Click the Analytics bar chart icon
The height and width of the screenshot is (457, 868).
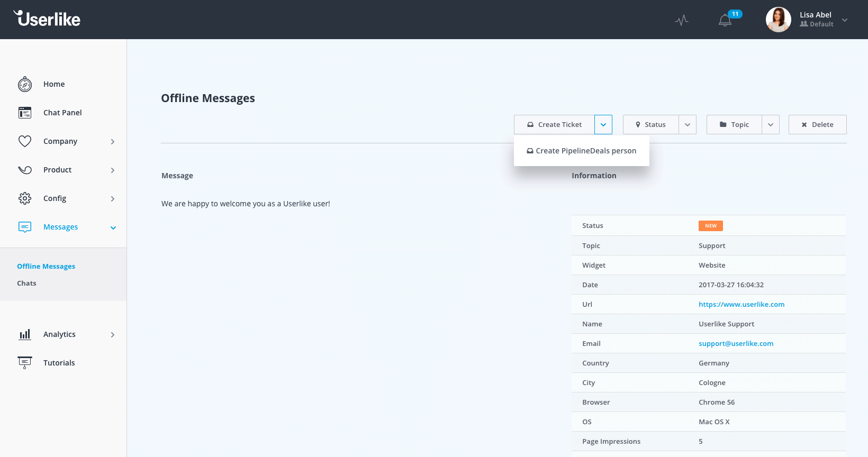[x=25, y=334]
